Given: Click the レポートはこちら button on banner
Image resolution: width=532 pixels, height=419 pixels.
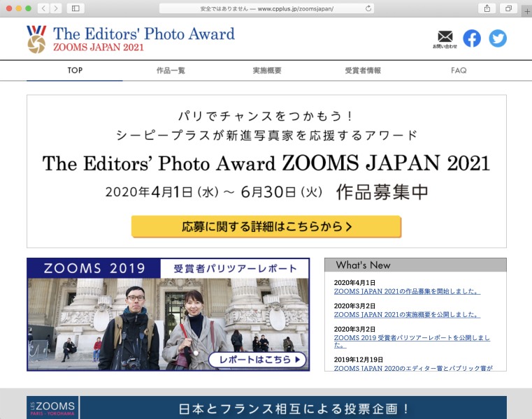Looking at the screenshot, I should [257, 360].
